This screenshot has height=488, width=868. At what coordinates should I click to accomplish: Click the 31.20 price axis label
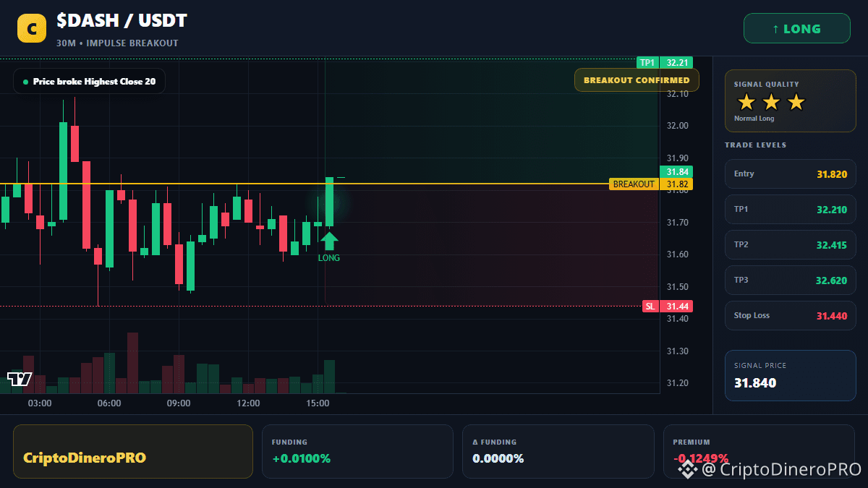(678, 383)
